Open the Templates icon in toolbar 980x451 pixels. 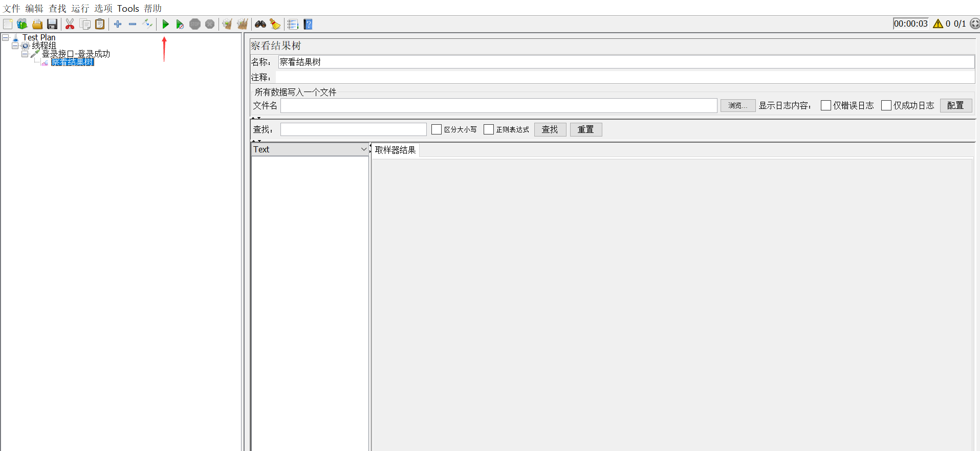[22, 24]
